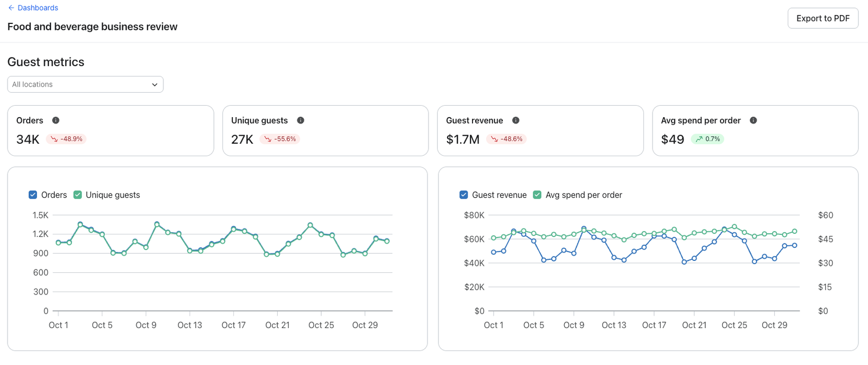Click the 0.7% upward trend badge
Viewport: 868px width, 365px height.
point(707,139)
